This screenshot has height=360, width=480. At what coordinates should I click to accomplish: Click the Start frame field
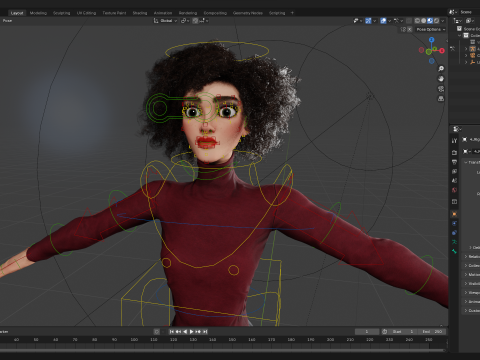click(403, 331)
